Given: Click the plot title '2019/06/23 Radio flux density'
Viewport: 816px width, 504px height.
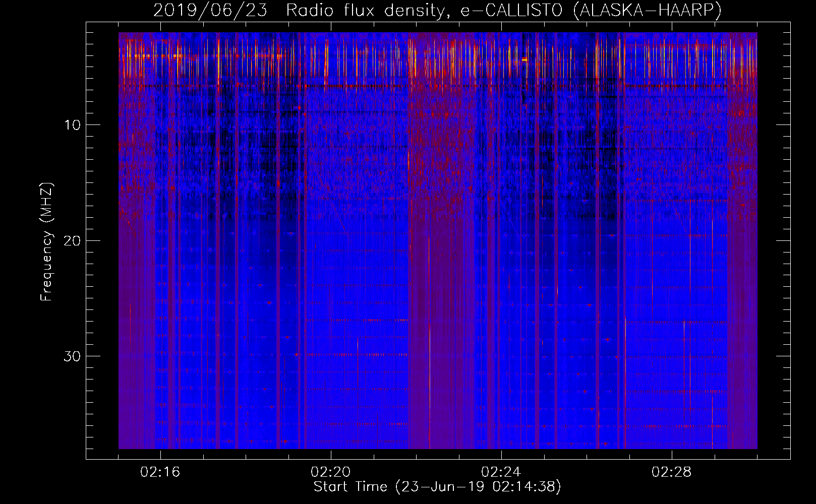Looking at the screenshot, I should (x=301, y=10).
